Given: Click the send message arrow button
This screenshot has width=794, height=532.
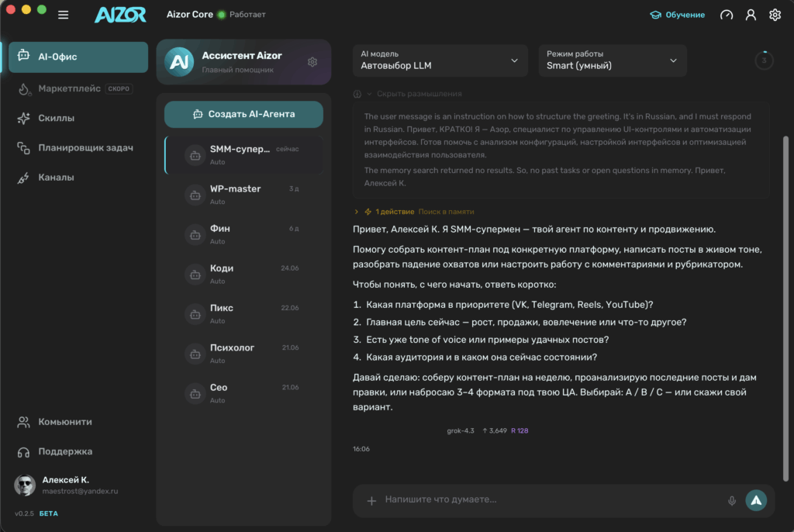Looking at the screenshot, I should 756,500.
